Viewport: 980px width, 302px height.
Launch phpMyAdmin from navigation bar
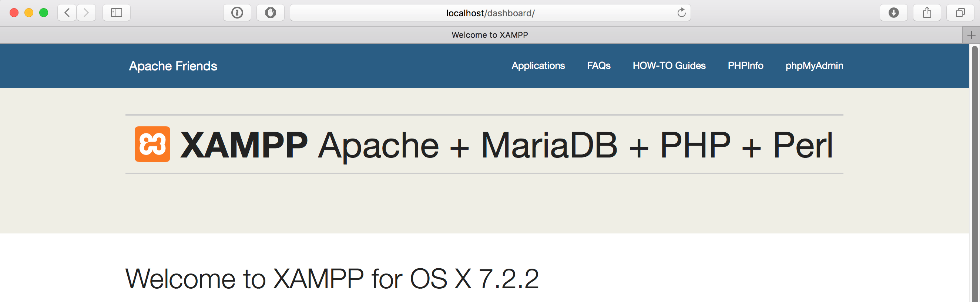pyautogui.click(x=814, y=66)
